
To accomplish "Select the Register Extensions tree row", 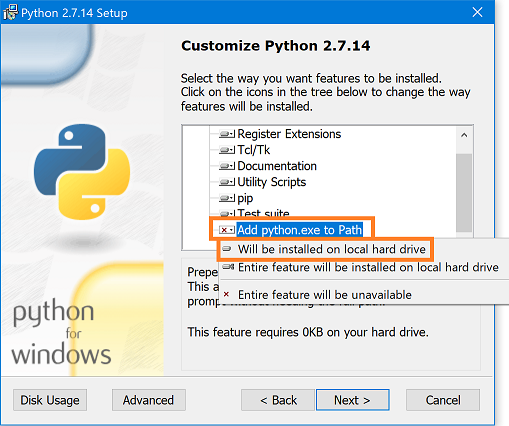I will click(289, 134).
